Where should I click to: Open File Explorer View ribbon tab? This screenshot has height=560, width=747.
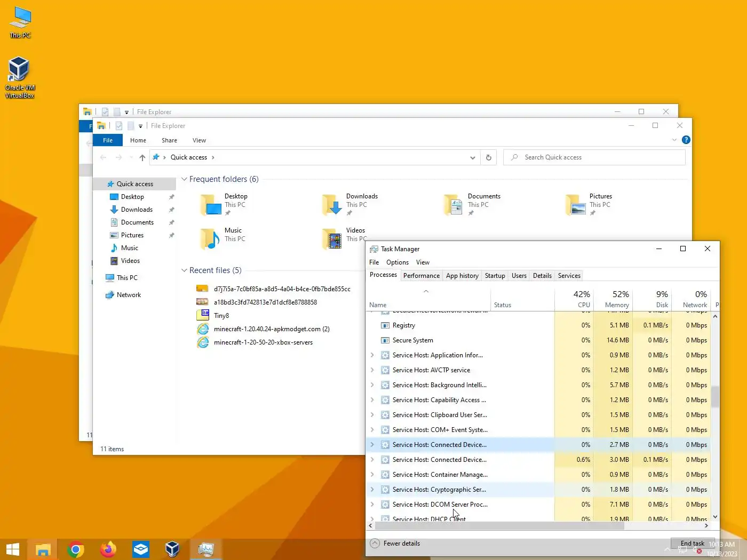coord(199,140)
